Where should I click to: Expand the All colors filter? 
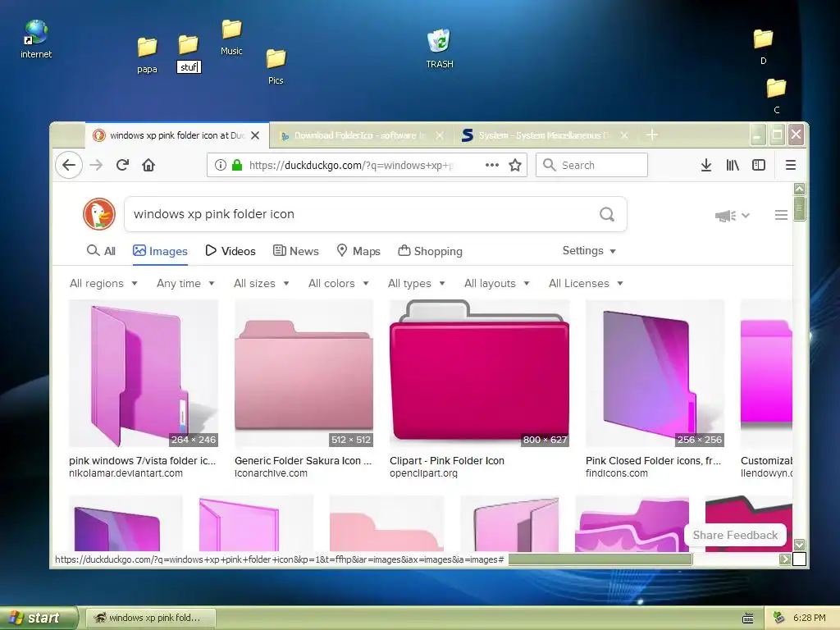tap(338, 283)
